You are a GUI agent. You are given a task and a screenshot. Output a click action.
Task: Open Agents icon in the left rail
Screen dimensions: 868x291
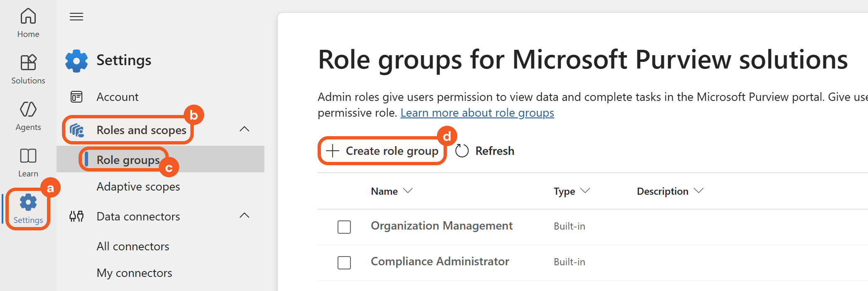pyautogui.click(x=28, y=110)
